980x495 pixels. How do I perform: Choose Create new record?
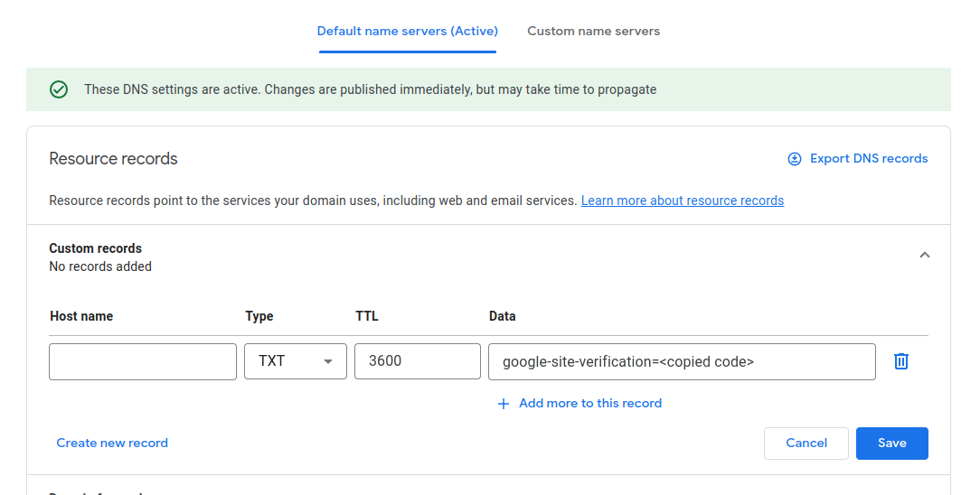click(112, 443)
